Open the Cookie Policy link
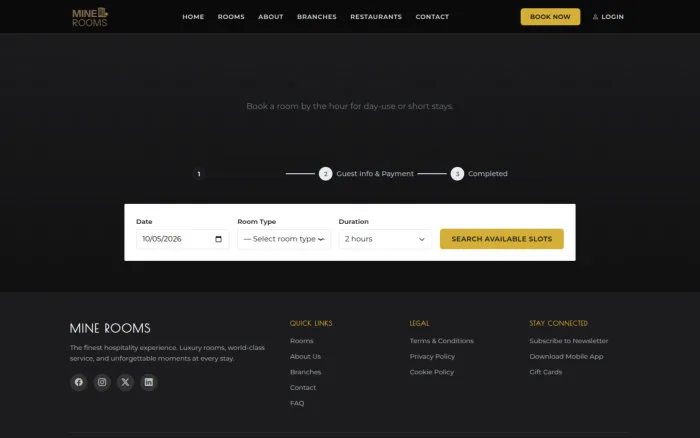Viewport: 700px width, 438px height. (x=432, y=372)
